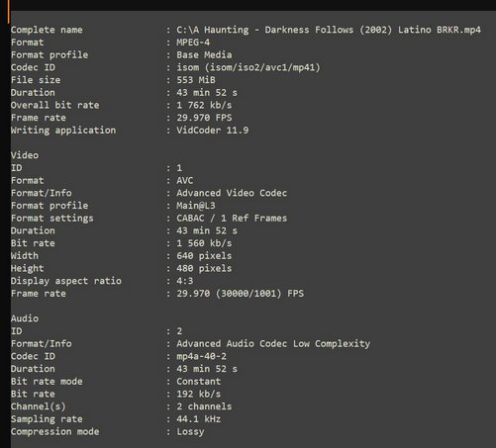Click the video bit rate 1 560 kb/s
This screenshot has width=496, height=448.
point(204,243)
